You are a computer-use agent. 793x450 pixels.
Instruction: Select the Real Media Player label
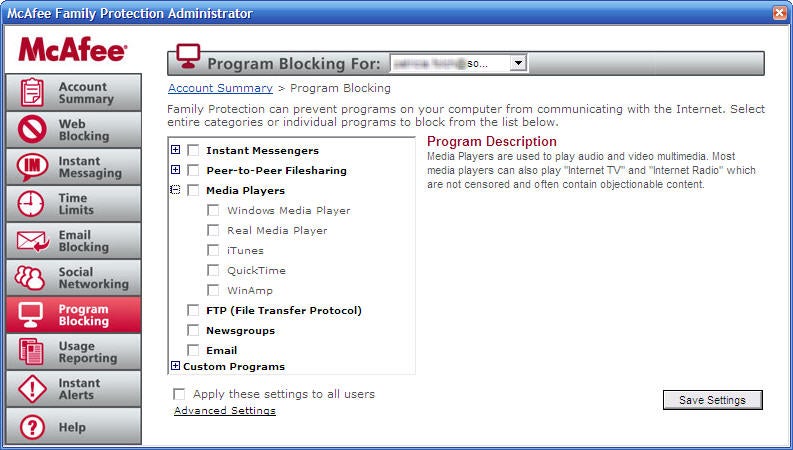pos(277,231)
